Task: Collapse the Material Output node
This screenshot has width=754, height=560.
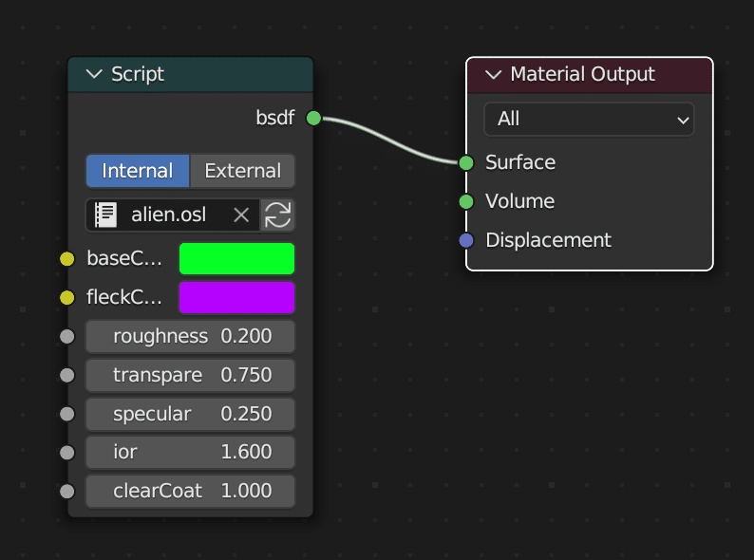Action: tap(493, 74)
